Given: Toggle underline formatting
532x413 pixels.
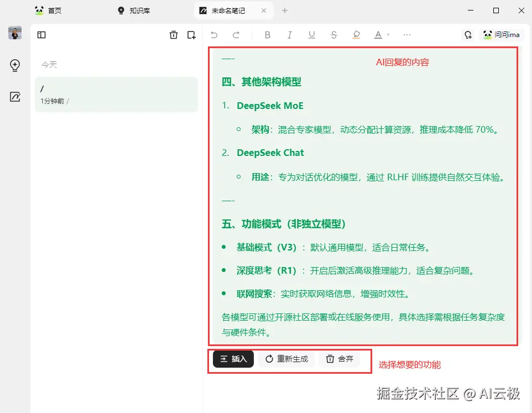Looking at the screenshot, I should coord(312,35).
